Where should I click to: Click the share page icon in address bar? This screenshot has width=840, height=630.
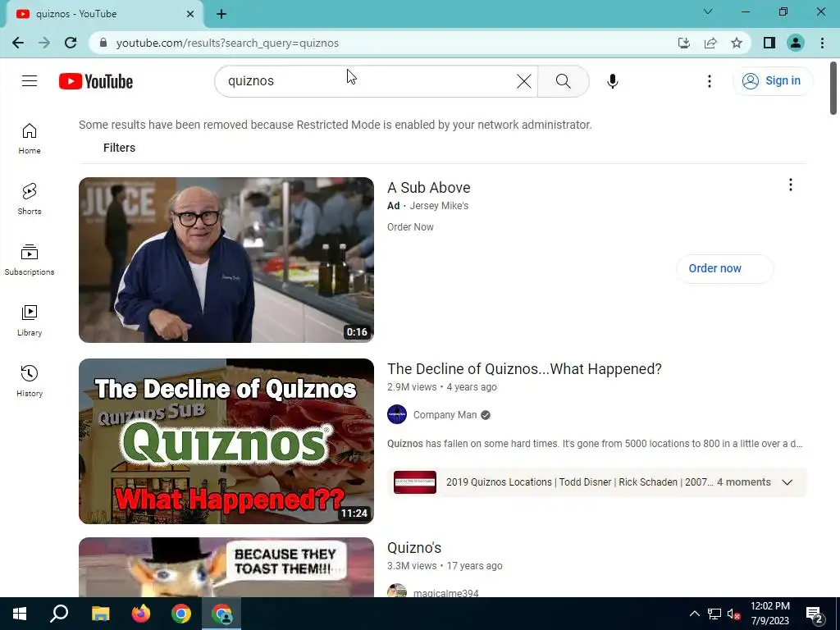[710, 43]
